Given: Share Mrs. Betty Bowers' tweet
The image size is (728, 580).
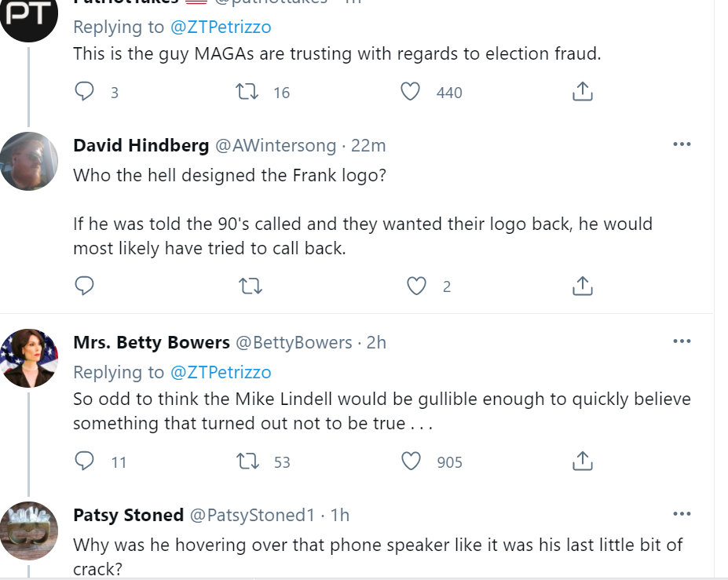Looking at the screenshot, I should click(582, 461).
